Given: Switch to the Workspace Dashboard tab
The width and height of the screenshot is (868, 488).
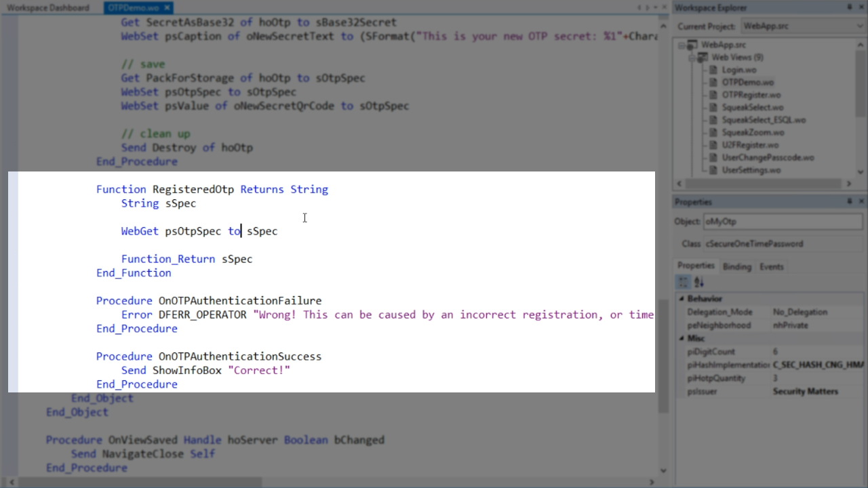Looking at the screenshot, I should point(48,8).
